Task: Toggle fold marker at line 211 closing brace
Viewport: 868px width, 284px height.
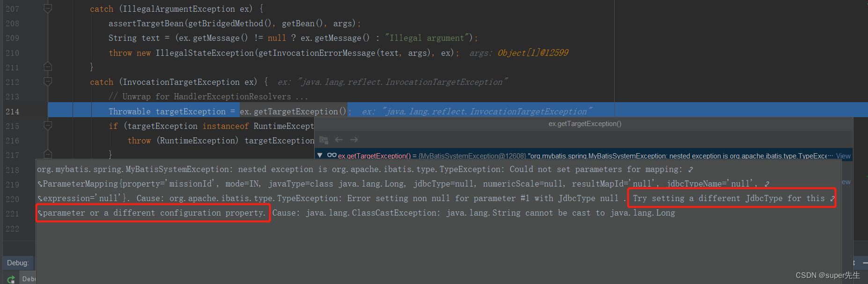Action: tap(48, 67)
